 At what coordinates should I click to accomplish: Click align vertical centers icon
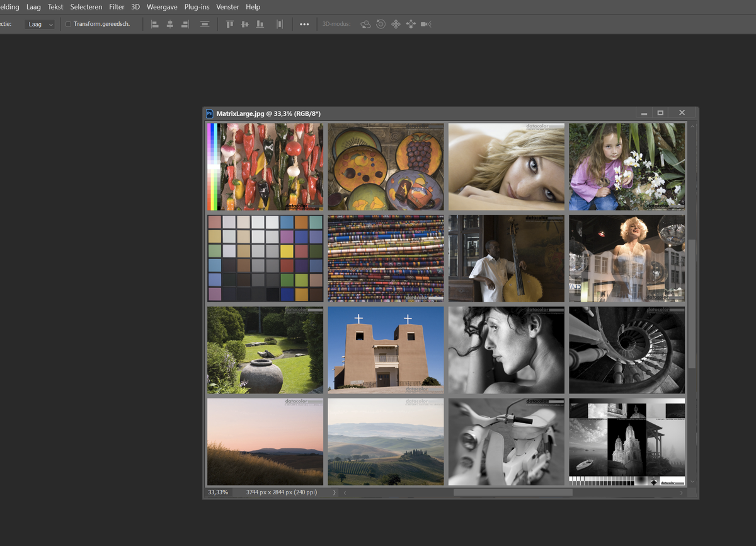click(245, 25)
